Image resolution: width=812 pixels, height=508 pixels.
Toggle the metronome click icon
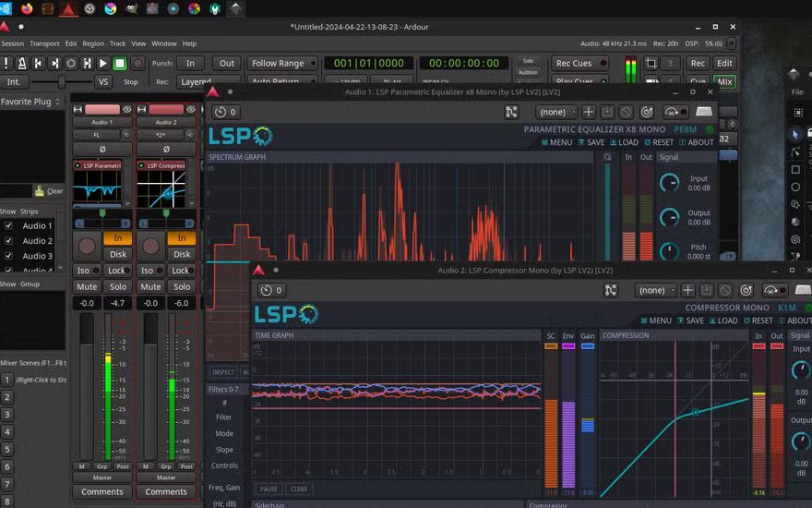(x=22, y=63)
